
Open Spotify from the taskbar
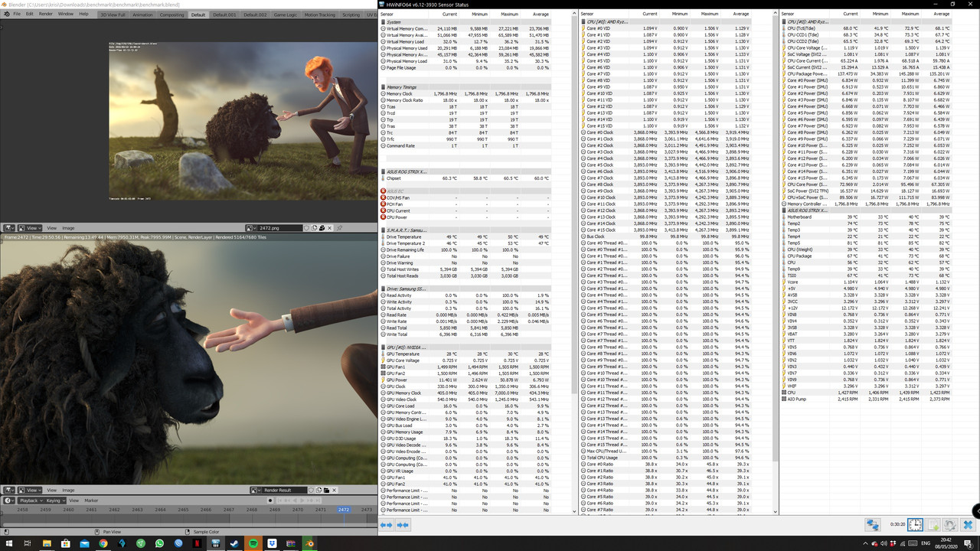pyautogui.click(x=253, y=543)
